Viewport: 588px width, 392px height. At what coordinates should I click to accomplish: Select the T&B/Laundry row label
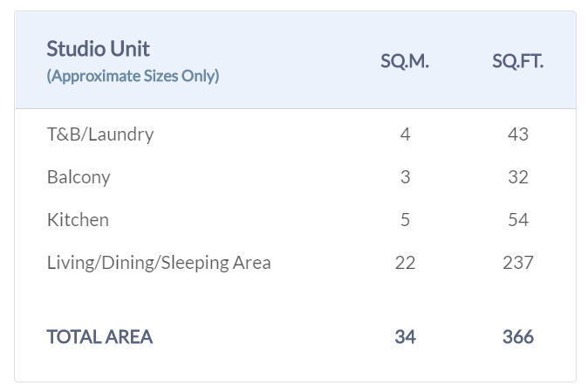[x=100, y=134]
